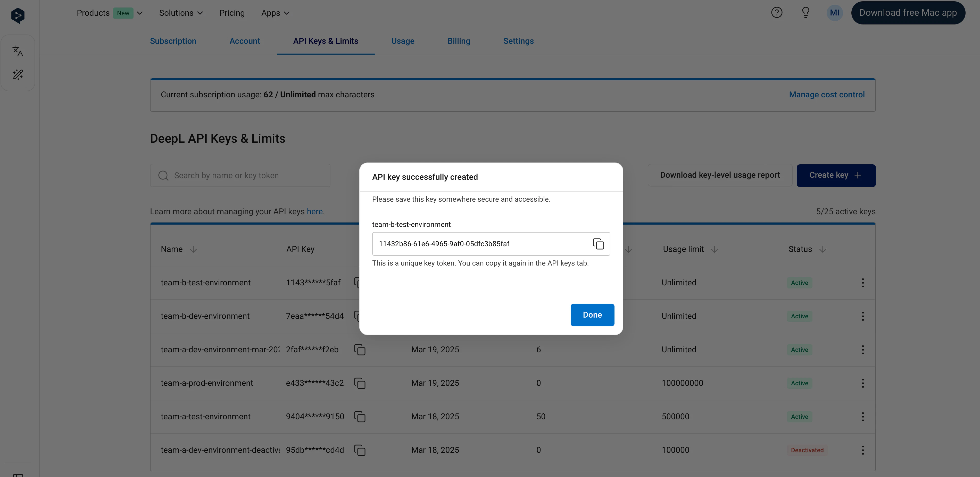Click the DeepL logo icon
Screen dimensions: 980x477
coord(18,16)
